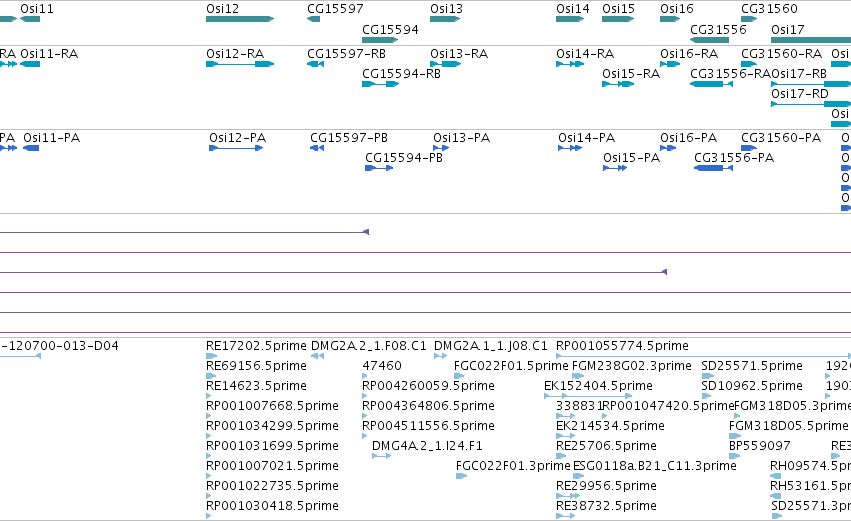Click protein Osi16-PA
851x521 pixels.
click(668, 148)
